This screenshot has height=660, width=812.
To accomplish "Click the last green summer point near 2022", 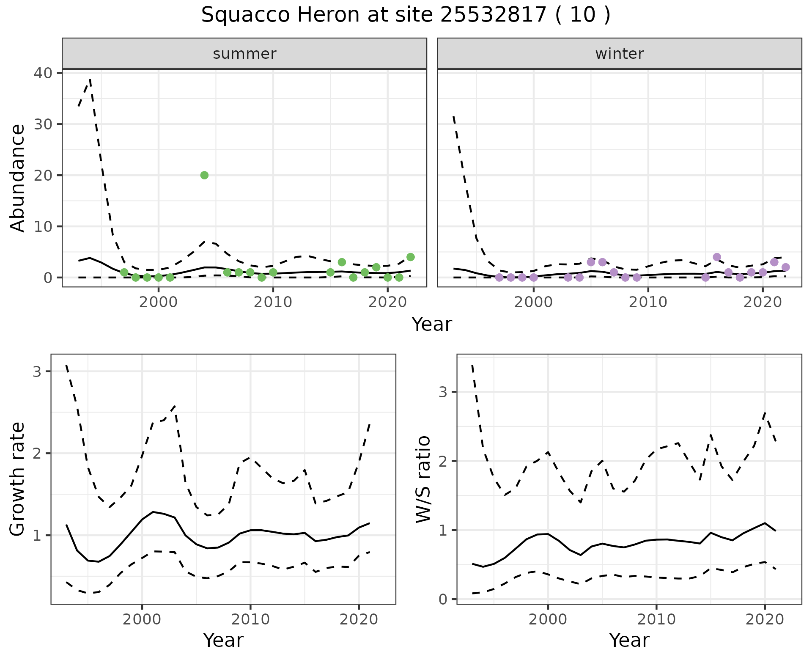I will click(x=410, y=257).
